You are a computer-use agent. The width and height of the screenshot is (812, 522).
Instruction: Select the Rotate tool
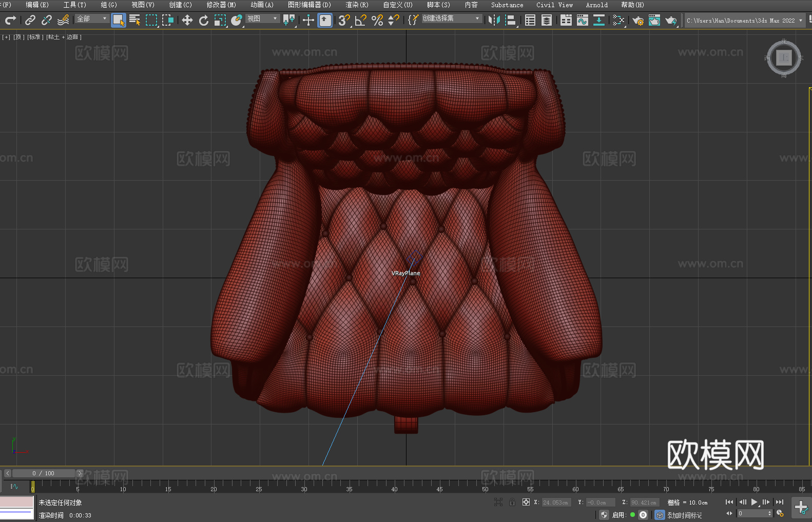[x=204, y=20]
